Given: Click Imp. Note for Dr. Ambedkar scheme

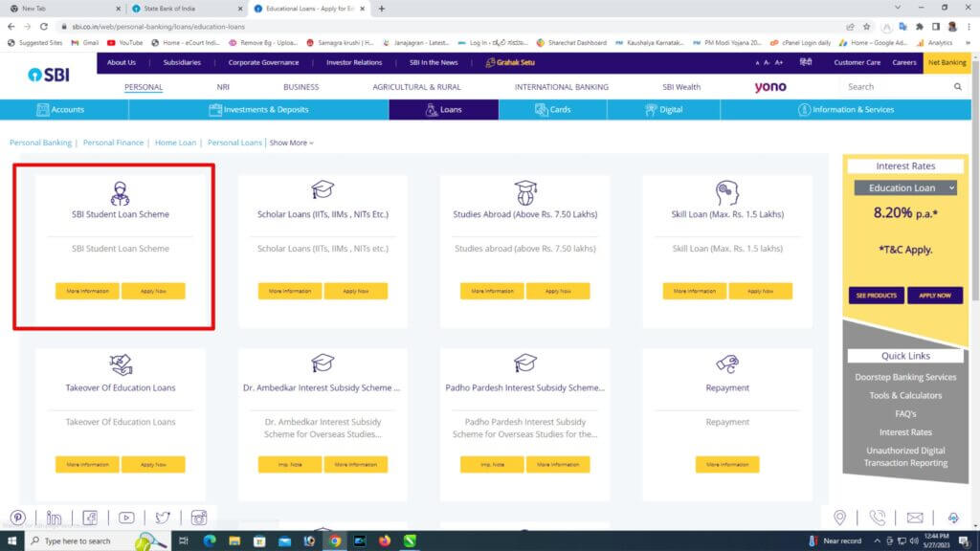Looking at the screenshot, I should (289, 465).
